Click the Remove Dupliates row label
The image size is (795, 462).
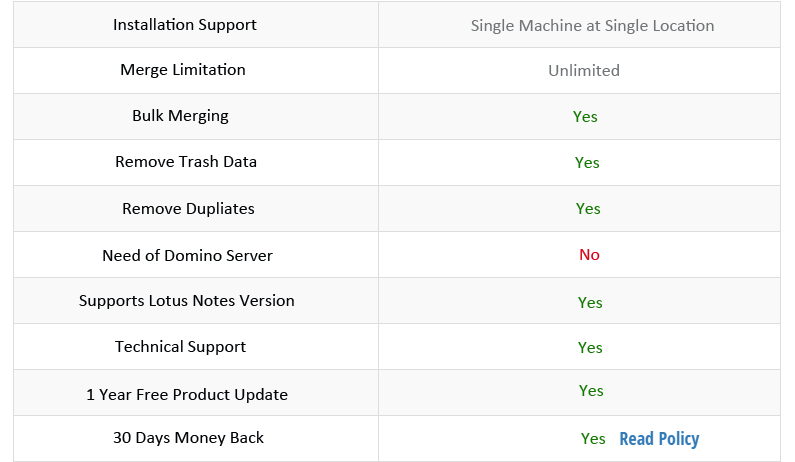(188, 209)
